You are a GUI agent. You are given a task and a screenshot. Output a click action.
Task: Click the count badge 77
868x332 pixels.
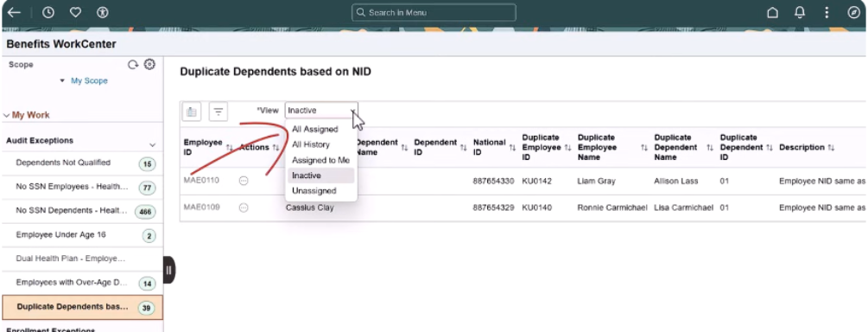click(x=147, y=188)
